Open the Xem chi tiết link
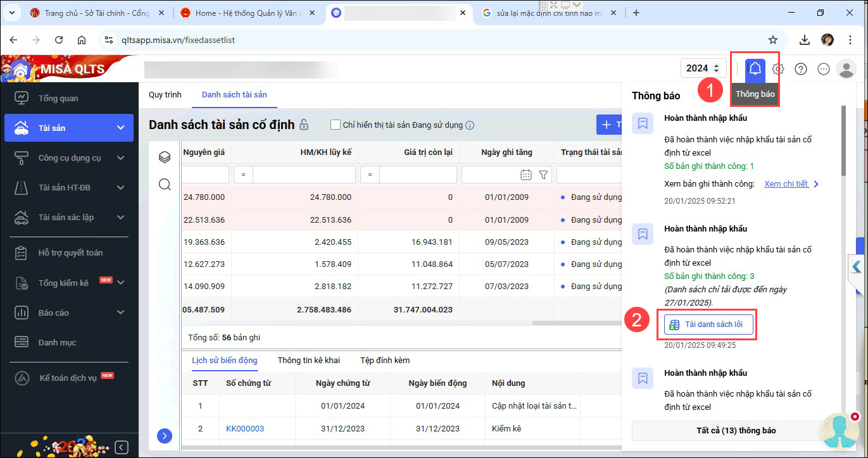This screenshot has width=868, height=458. pyautogui.click(x=786, y=184)
